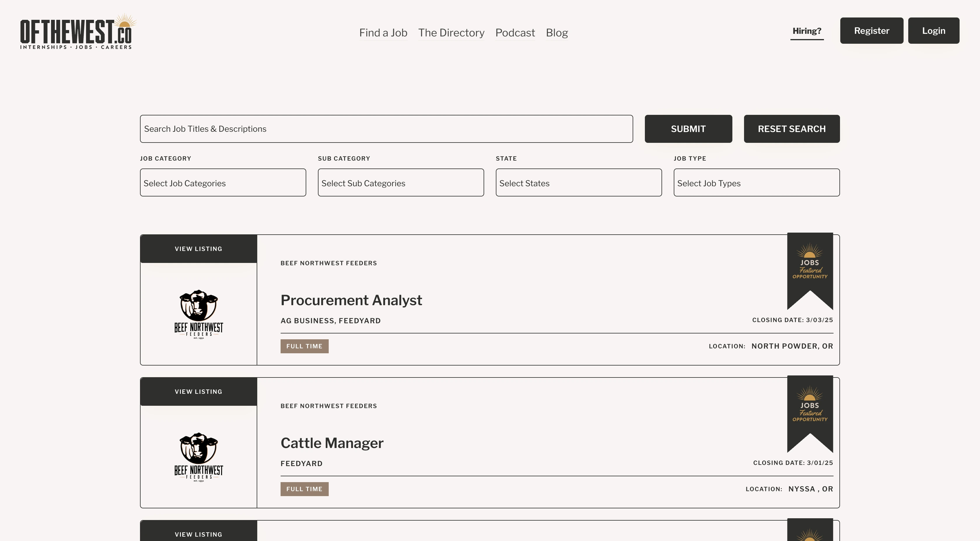Click View Listing for Procurement Analyst

pyautogui.click(x=199, y=249)
